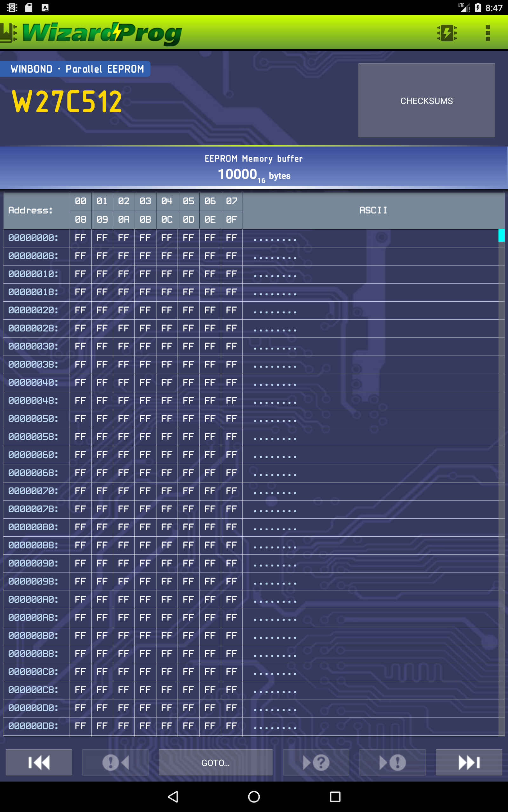Tap column header 00

81,201
